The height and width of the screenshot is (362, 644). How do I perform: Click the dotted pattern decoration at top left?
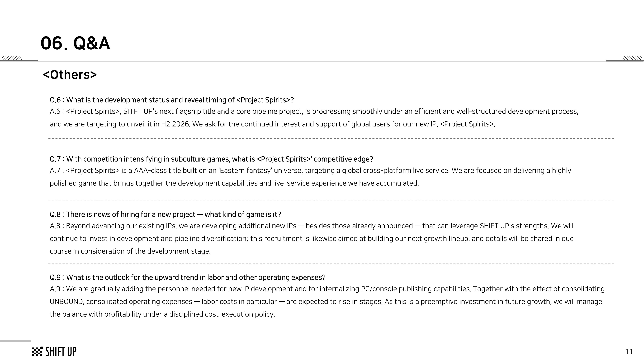tap(11, 58)
